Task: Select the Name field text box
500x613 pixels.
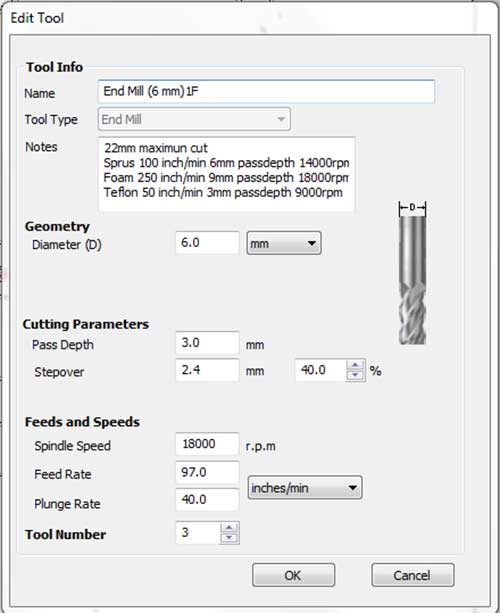Action: pos(266,91)
